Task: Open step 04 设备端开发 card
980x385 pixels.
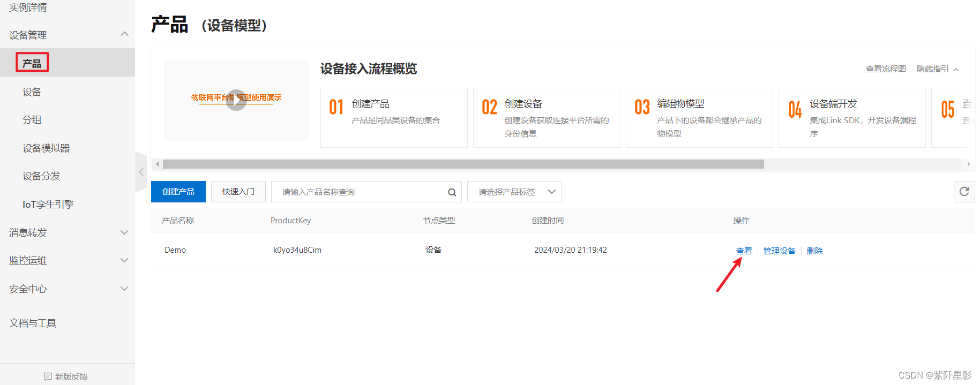Action: pyautogui.click(x=852, y=118)
